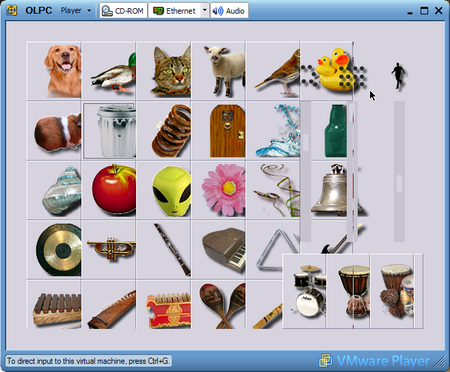Toggle the Audio device button
450x372 pixels.
coord(229,11)
